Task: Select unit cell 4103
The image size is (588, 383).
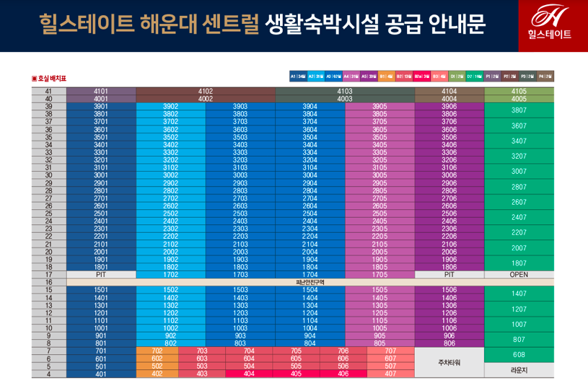Action: [x=345, y=91]
